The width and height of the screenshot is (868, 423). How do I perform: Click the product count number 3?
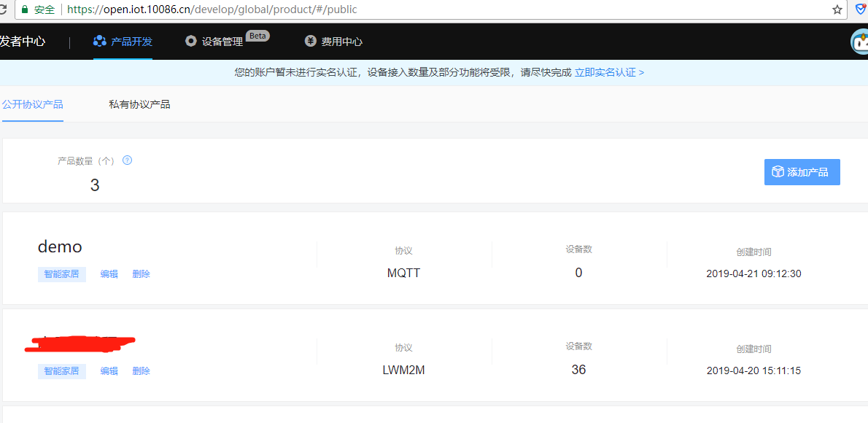click(95, 185)
